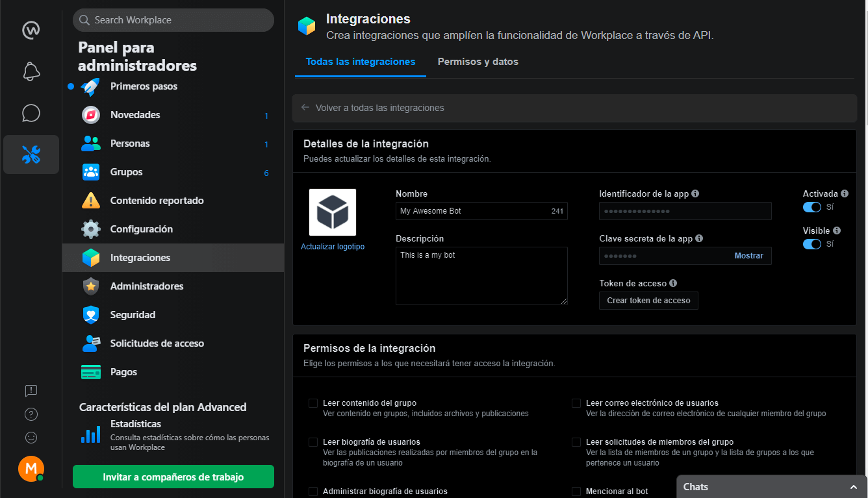
Task: Click the report problem feedback icon
Action: point(31,391)
